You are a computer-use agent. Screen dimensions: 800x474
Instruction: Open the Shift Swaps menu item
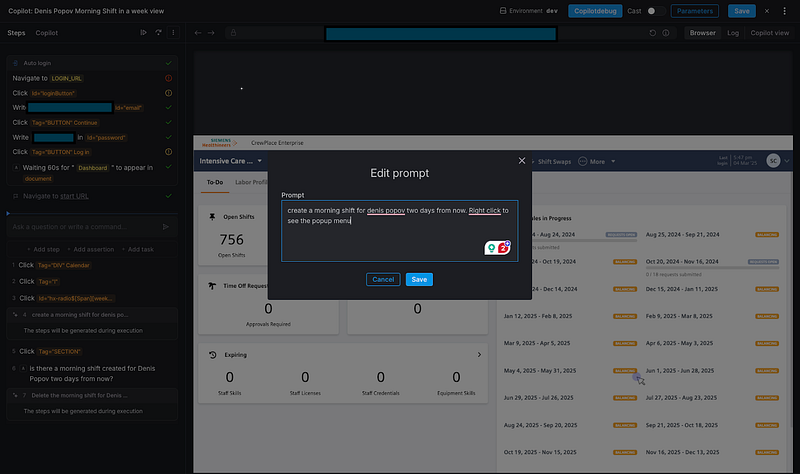coord(554,162)
